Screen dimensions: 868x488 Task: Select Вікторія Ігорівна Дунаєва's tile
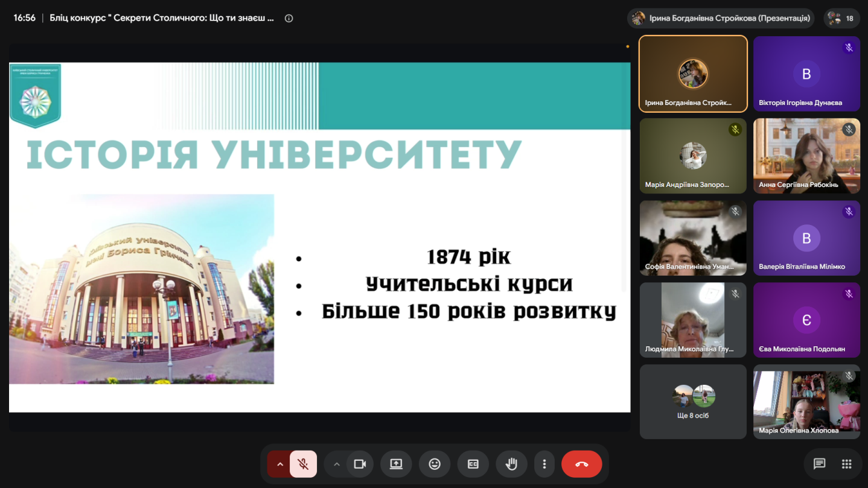tap(806, 74)
